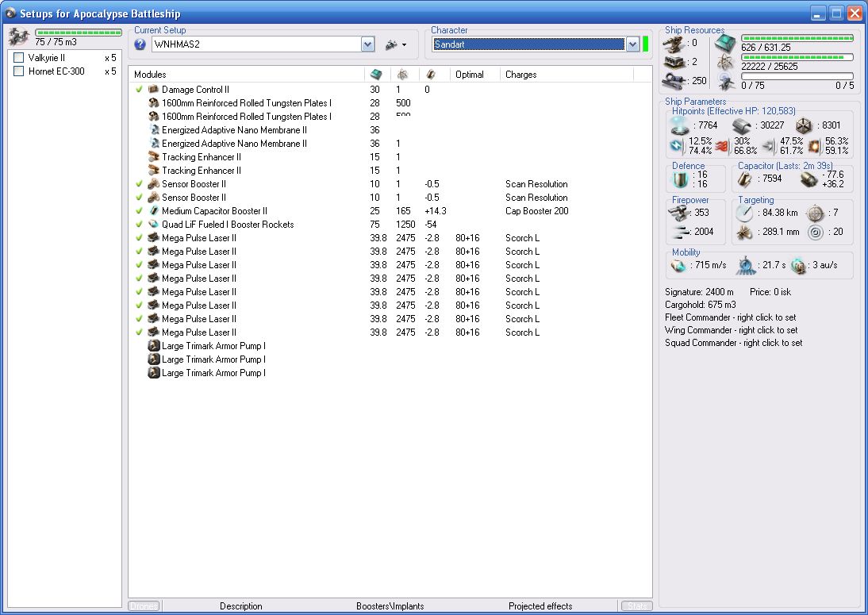Click the warp speed icon beside 3 au/s
The width and height of the screenshot is (868, 615).
click(x=798, y=266)
